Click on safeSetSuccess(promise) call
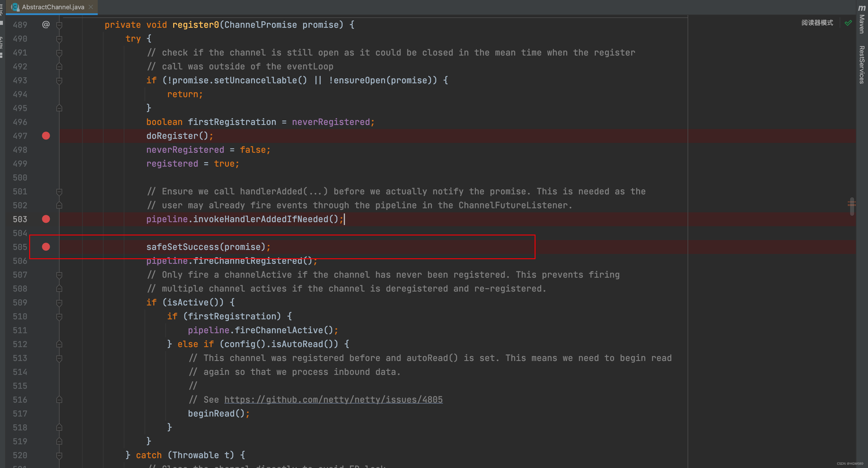This screenshot has width=868, height=468. (206, 247)
